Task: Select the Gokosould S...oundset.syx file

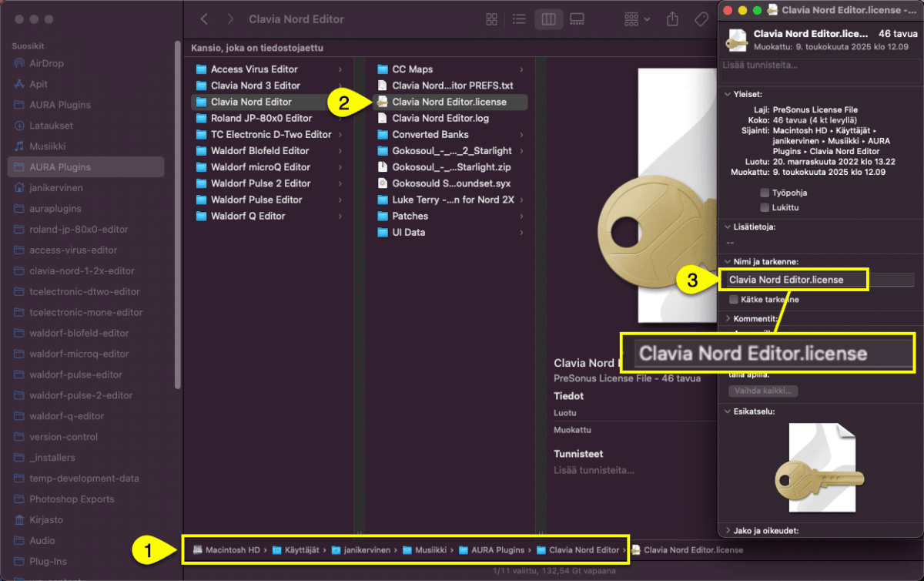Action: [450, 183]
